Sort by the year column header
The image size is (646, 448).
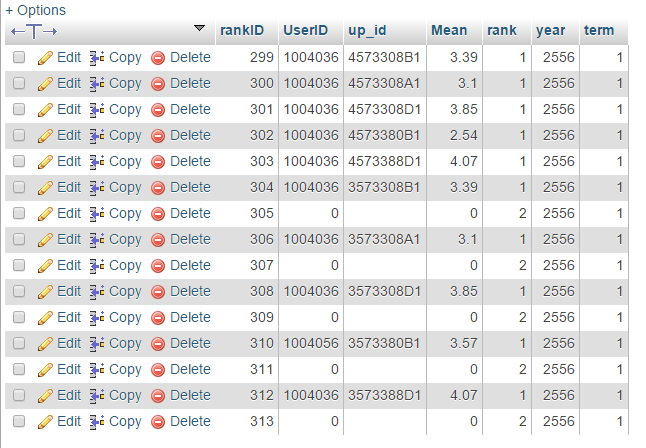coord(550,30)
